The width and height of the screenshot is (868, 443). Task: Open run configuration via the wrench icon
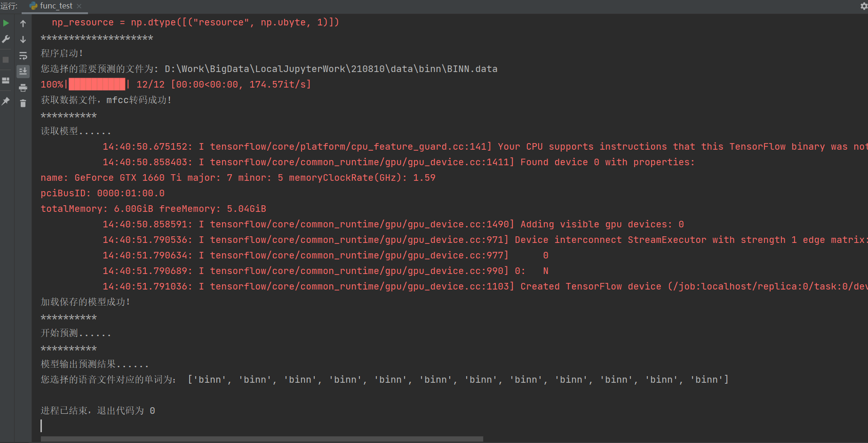click(6, 39)
